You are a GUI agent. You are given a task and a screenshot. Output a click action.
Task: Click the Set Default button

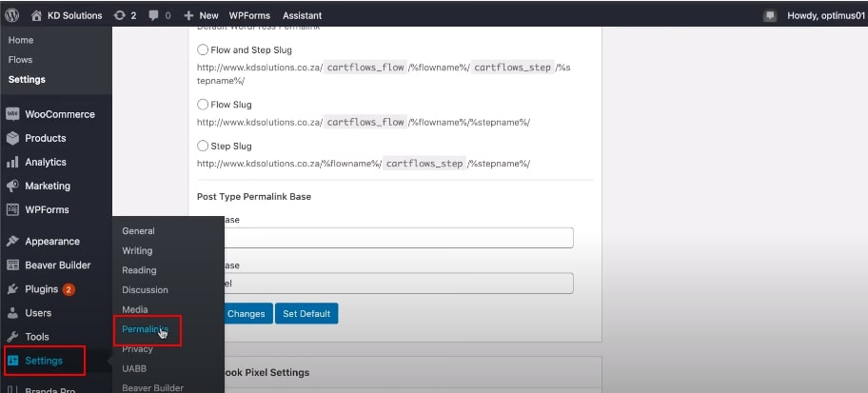pos(306,313)
